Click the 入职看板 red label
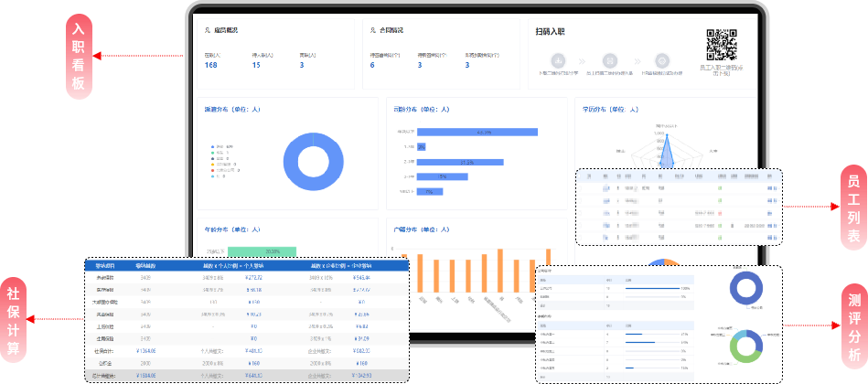Viewport: 868px width, 384px height. [x=78, y=56]
